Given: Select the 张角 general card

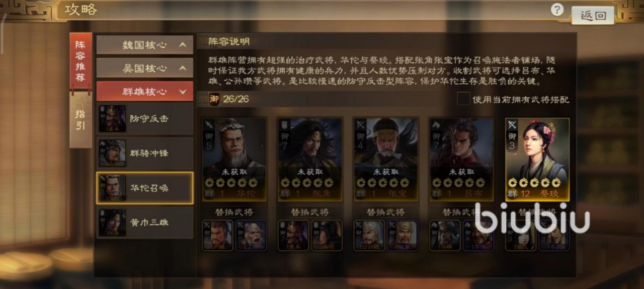Looking at the screenshot, I should (x=310, y=159).
